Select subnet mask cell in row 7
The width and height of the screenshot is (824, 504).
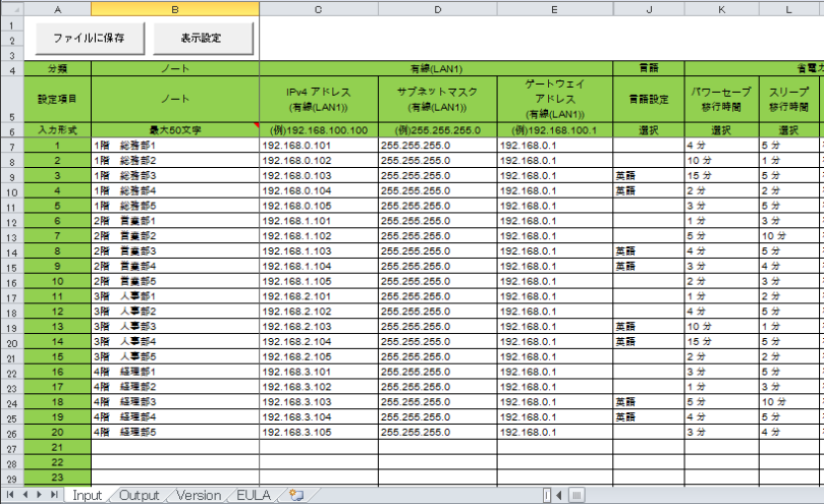point(437,145)
